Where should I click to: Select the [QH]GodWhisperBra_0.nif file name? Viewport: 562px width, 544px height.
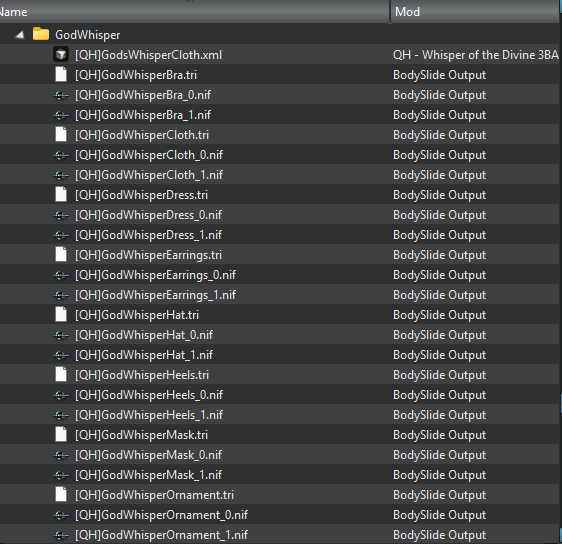coord(143,95)
